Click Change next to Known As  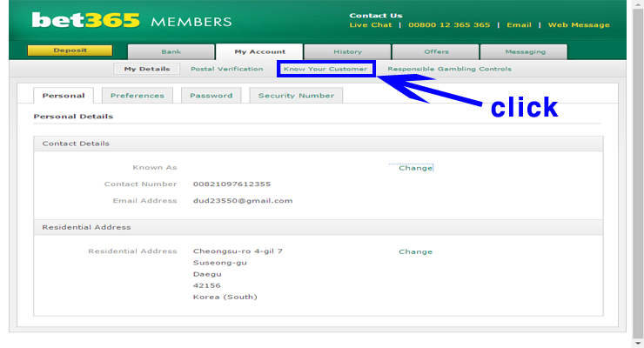click(415, 168)
